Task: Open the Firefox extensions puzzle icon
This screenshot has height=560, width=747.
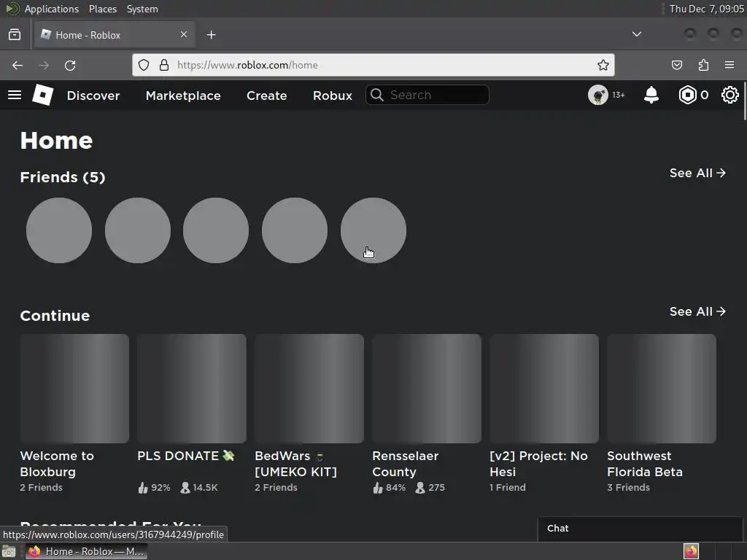Action: (x=703, y=65)
